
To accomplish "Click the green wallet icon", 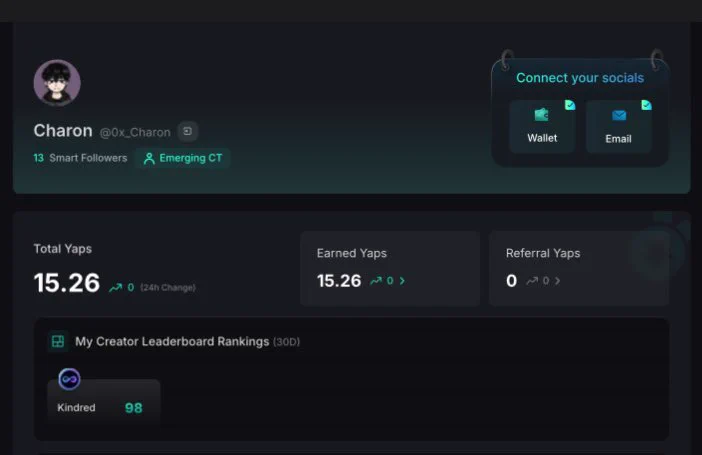I will 542,115.
